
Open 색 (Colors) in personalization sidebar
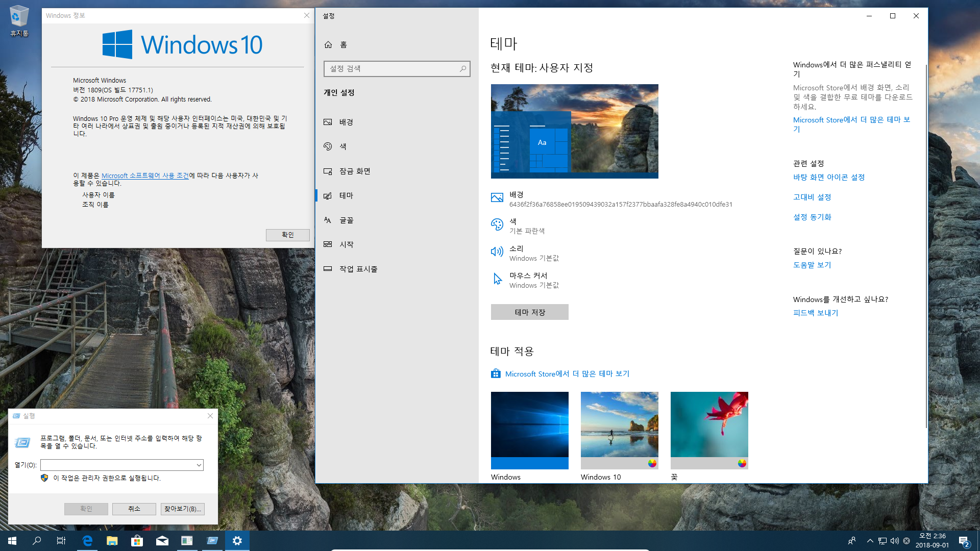(397, 146)
